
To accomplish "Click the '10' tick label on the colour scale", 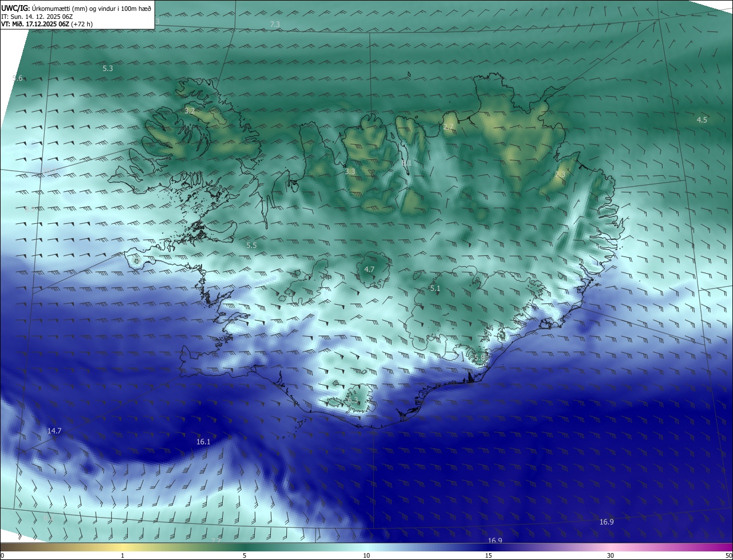I will point(366,555).
